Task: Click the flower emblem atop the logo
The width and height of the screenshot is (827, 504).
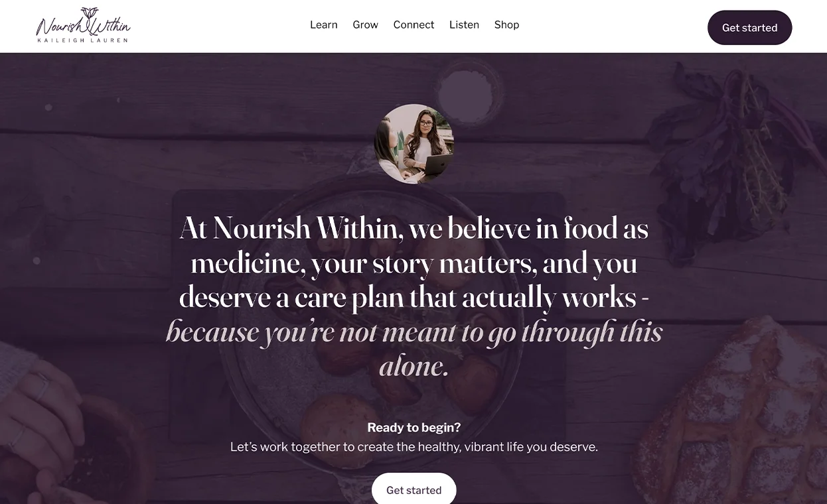Action: point(89,13)
